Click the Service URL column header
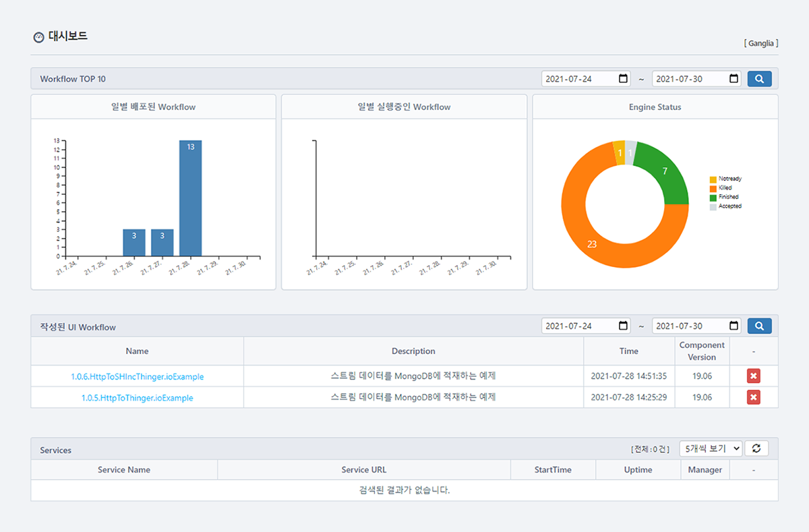The image size is (809, 532). [x=364, y=470]
